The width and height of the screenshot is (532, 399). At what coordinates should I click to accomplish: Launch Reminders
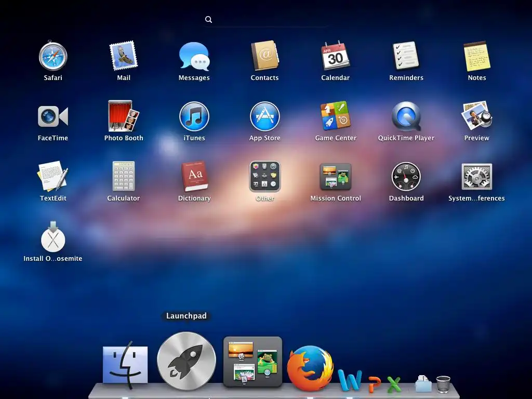point(406,56)
